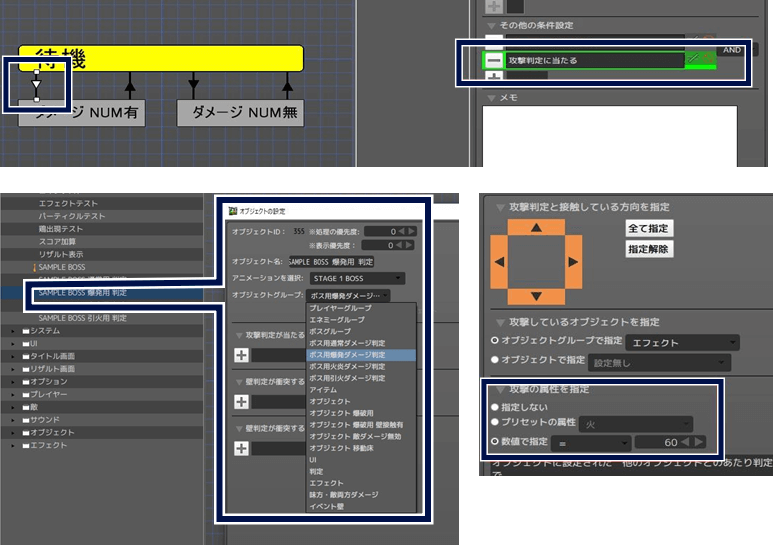Select the 指定しない radio button
Screen dimensions: 773x545
495,407
